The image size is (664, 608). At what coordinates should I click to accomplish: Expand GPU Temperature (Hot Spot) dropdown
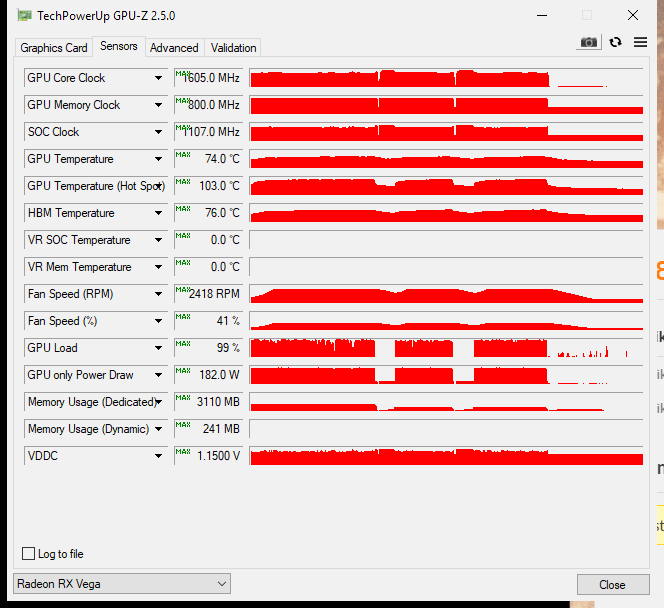(x=159, y=186)
